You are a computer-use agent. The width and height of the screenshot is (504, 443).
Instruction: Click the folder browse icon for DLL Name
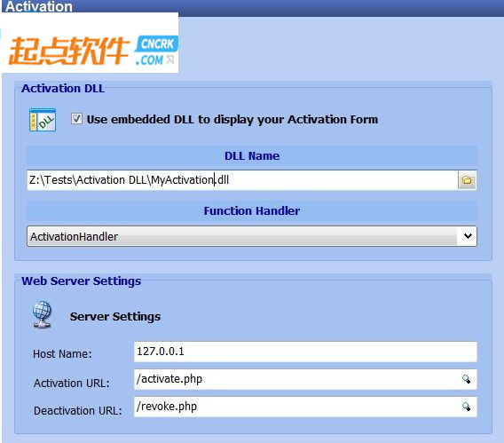(x=467, y=180)
